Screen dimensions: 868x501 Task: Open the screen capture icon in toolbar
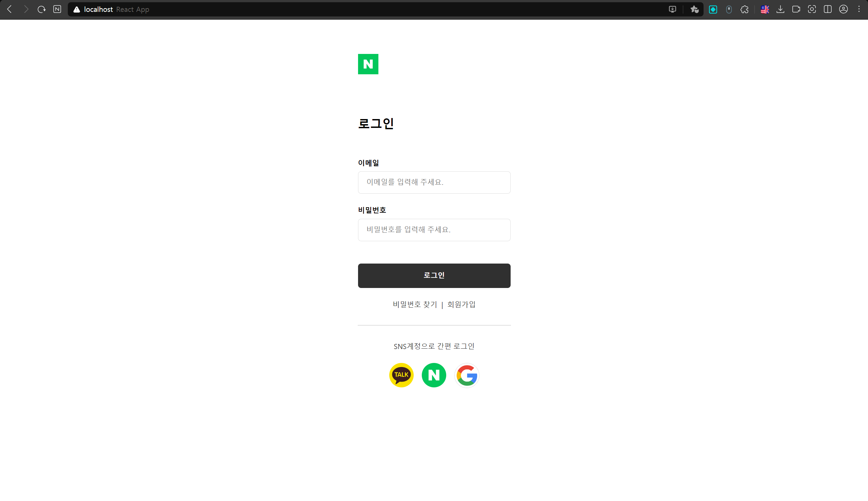(x=812, y=9)
